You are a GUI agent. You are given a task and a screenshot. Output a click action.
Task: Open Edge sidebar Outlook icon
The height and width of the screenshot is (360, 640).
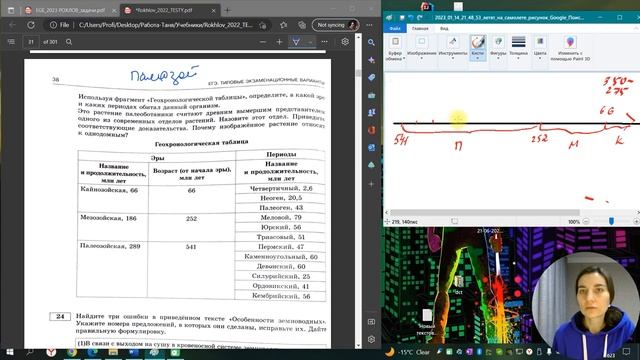point(371,148)
